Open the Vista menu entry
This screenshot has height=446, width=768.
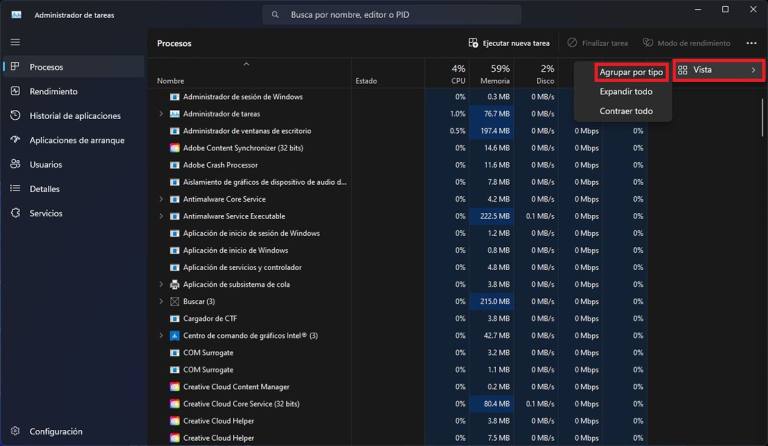(719, 70)
